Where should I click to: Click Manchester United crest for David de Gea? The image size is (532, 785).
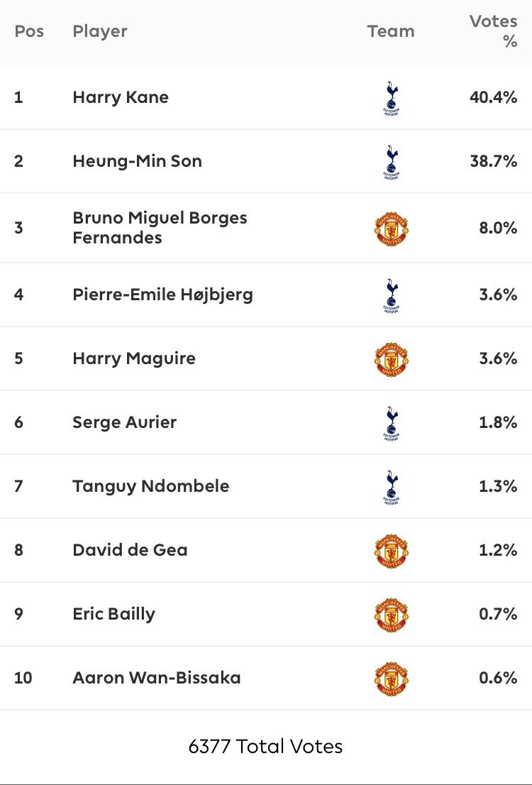tap(391, 551)
